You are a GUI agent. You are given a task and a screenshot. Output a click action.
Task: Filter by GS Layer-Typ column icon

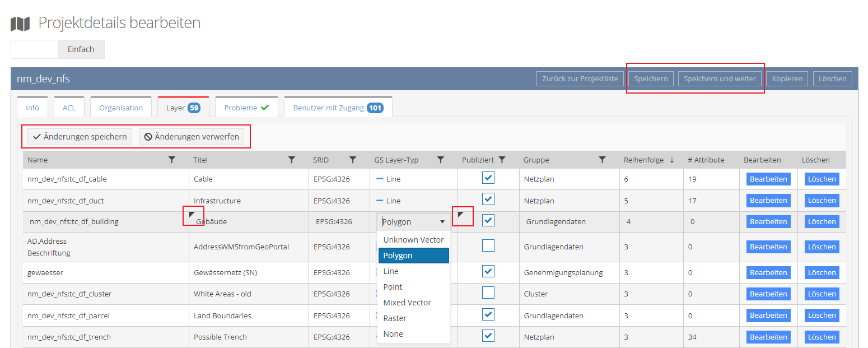(441, 160)
